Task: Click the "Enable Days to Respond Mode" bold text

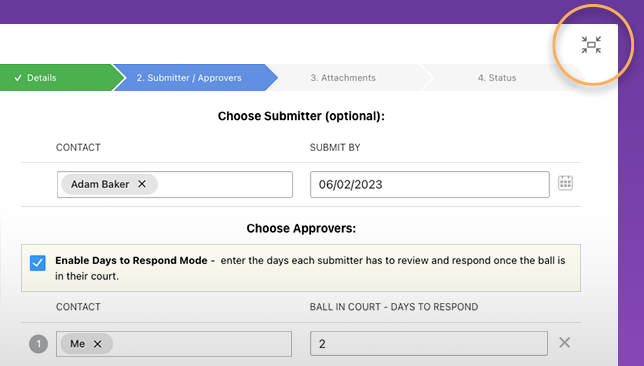Action: coord(131,260)
